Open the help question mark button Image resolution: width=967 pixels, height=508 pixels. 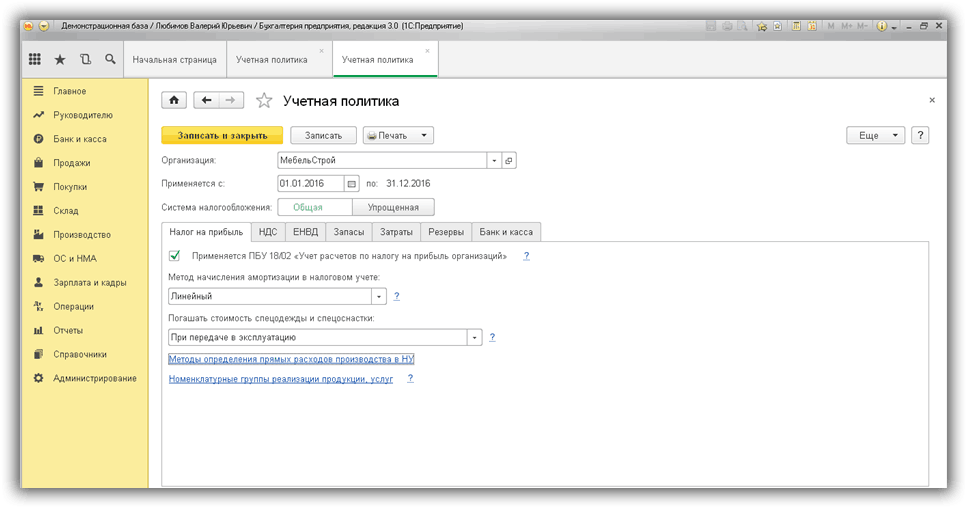click(x=920, y=135)
